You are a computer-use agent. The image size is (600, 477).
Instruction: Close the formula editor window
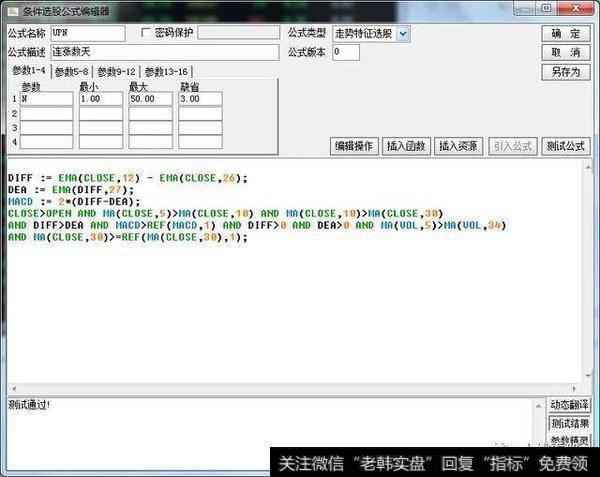[576, 8]
